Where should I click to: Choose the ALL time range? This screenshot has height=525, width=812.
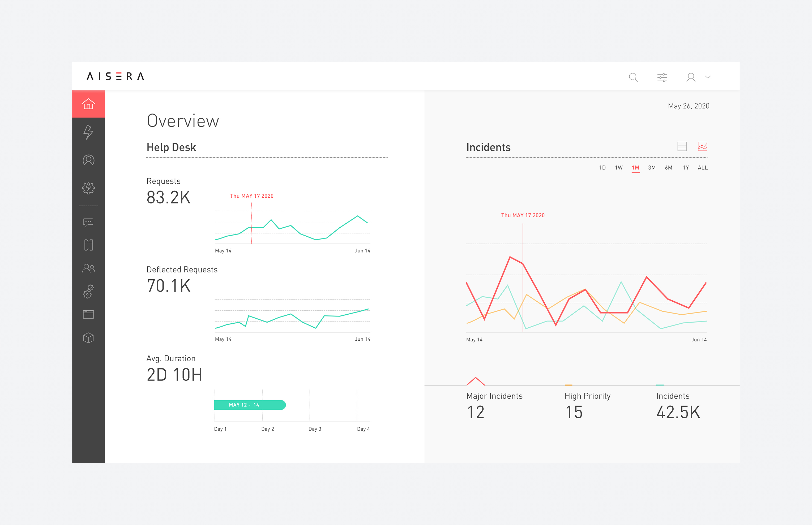(x=703, y=168)
